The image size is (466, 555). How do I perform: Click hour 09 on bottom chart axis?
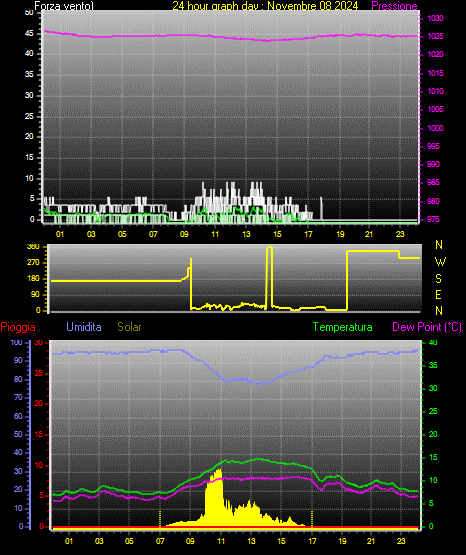click(190, 541)
